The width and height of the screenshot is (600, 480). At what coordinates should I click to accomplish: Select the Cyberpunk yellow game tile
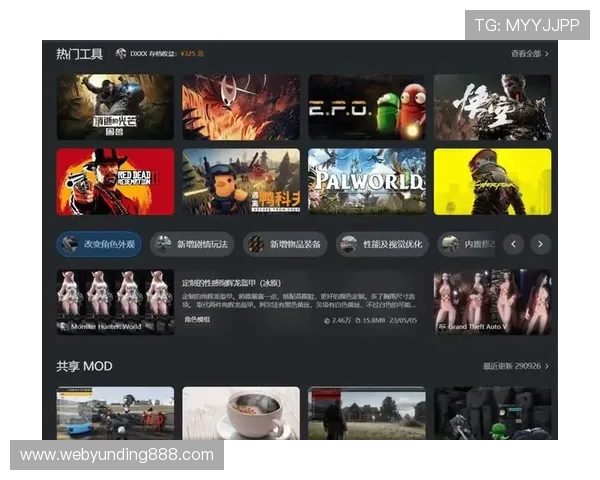click(492, 181)
